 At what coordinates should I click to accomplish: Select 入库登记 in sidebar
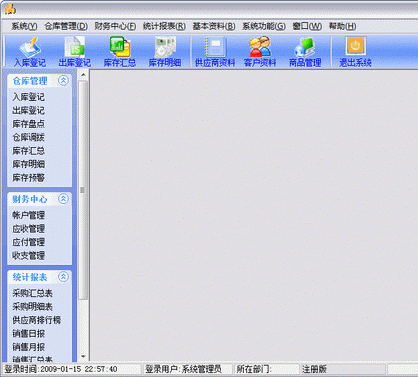(28, 97)
